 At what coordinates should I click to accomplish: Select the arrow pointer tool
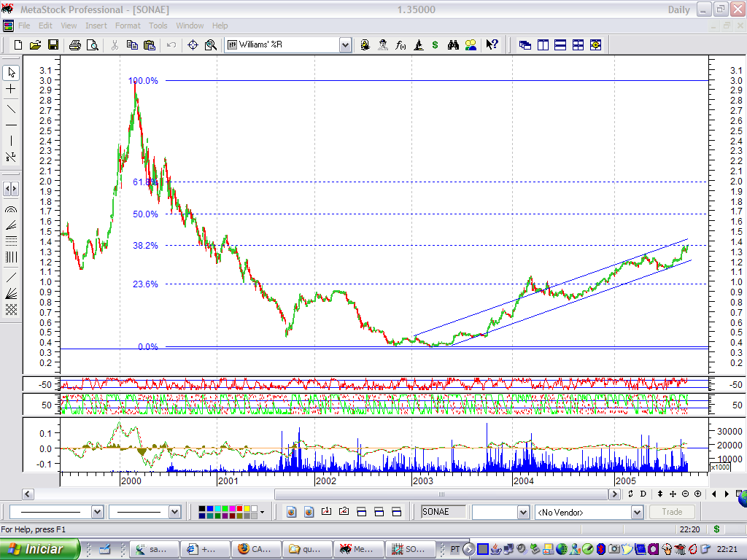[x=11, y=72]
